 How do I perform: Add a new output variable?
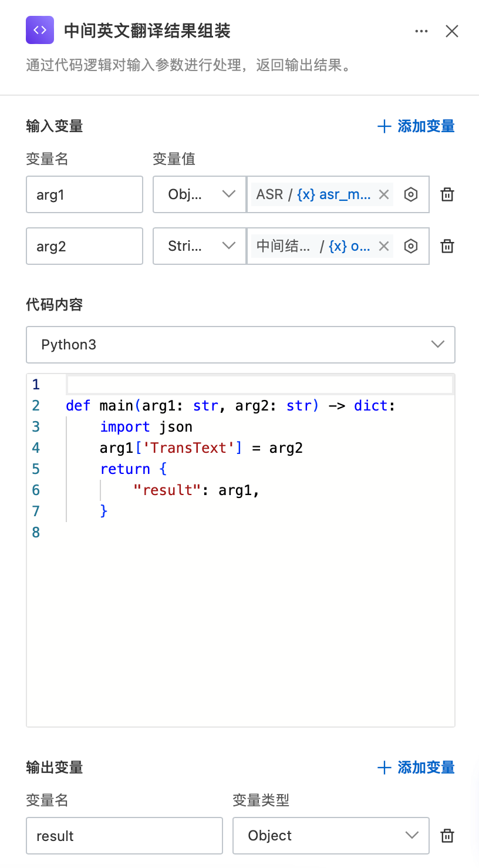[416, 768]
